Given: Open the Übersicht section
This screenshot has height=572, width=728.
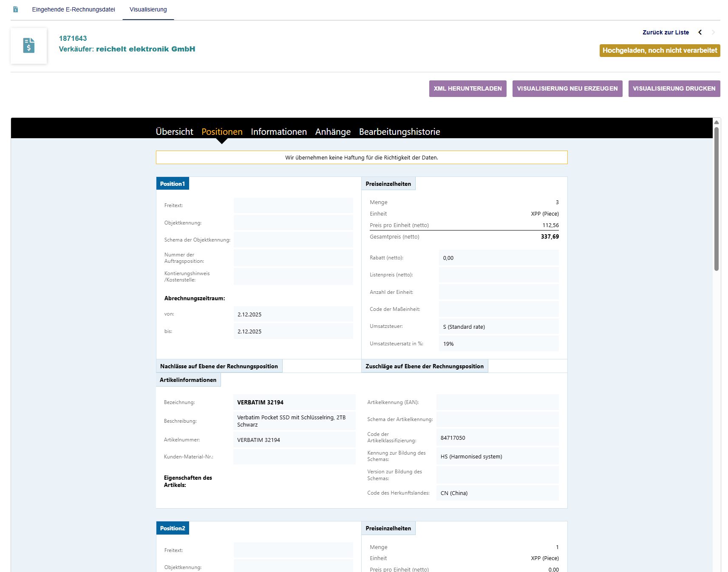Looking at the screenshot, I should tap(174, 132).
